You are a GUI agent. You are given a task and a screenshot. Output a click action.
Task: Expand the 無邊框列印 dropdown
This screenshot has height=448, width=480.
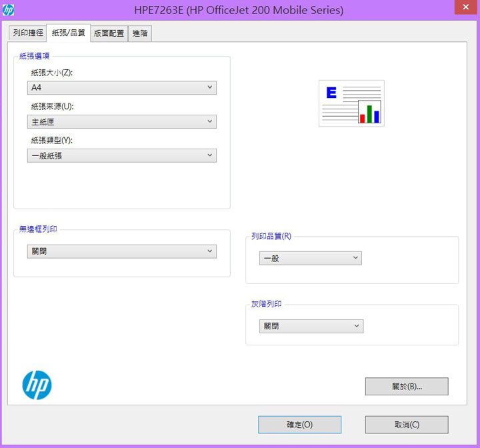[122, 251]
